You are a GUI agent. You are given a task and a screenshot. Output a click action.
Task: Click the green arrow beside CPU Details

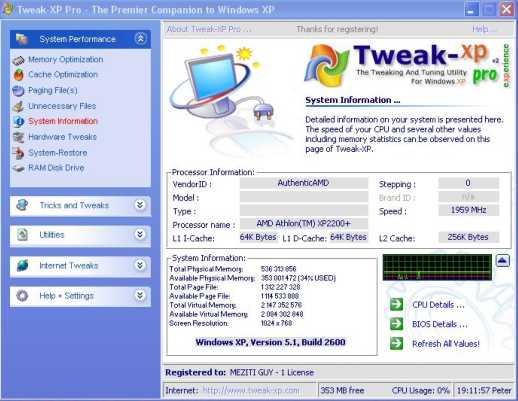(x=397, y=304)
